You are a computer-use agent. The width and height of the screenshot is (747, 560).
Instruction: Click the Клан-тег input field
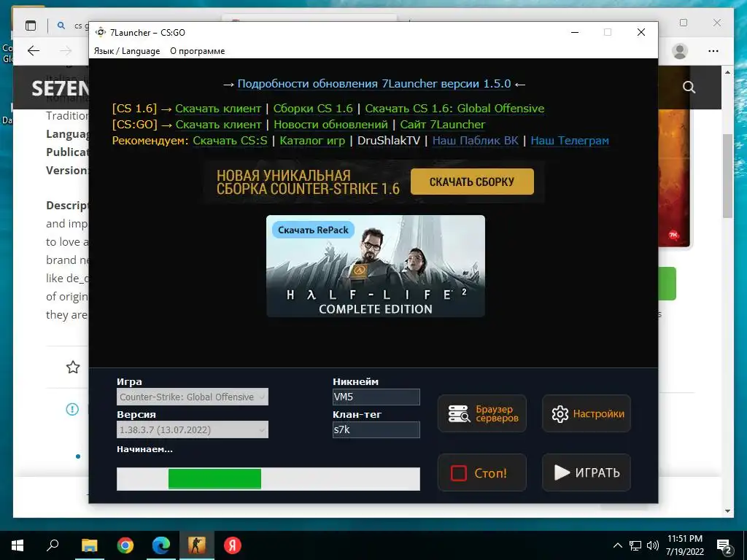point(376,430)
